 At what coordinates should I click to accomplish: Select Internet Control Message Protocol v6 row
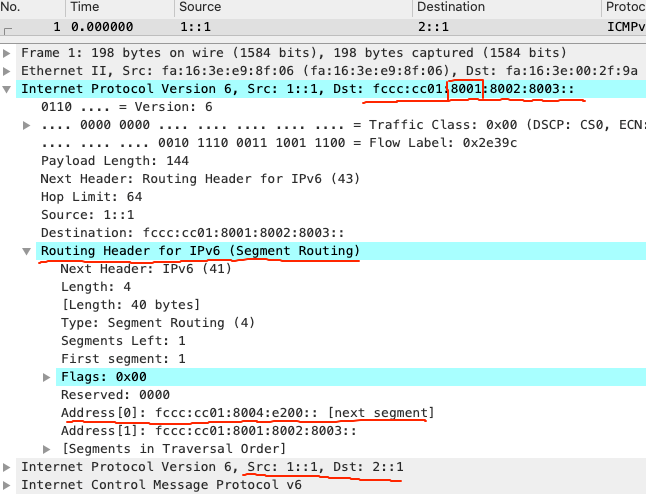tap(331, 485)
